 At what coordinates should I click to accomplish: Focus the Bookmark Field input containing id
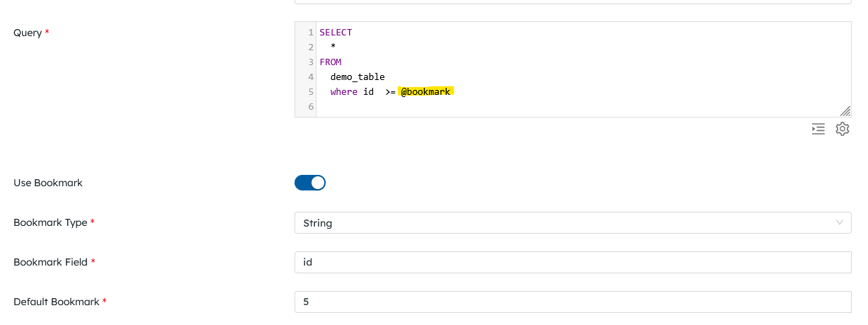pos(572,262)
